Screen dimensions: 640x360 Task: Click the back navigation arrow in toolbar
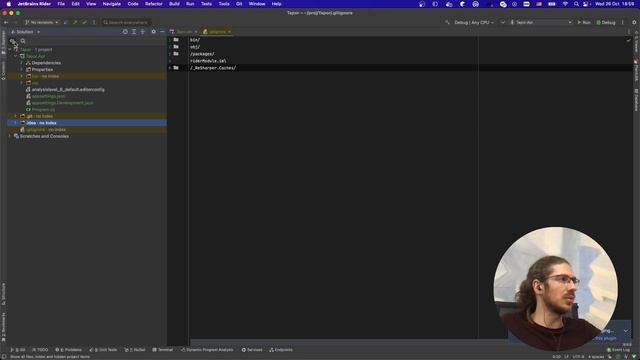6,22
